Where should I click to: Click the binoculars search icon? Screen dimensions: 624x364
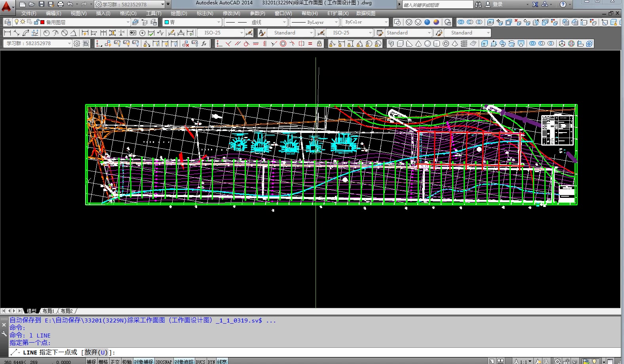click(478, 4)
